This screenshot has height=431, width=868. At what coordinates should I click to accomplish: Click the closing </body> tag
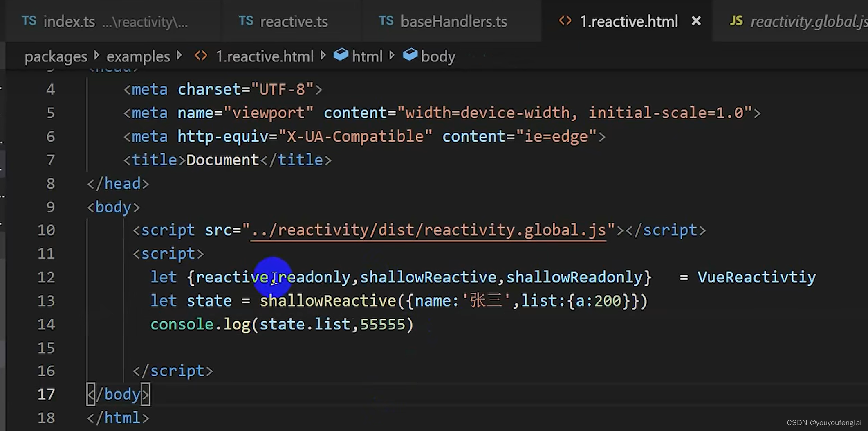click(x=118, y=395)
